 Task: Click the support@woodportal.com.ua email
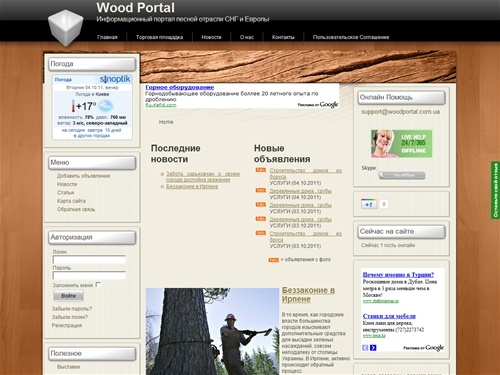400,112
